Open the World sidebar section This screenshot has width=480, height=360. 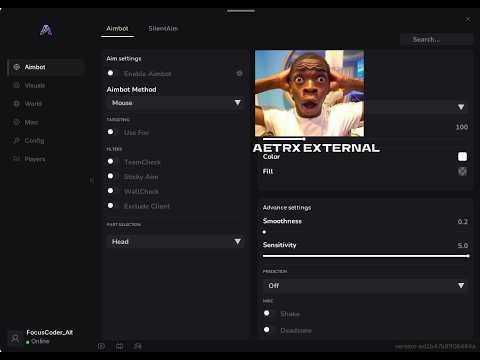coord(45,104)
